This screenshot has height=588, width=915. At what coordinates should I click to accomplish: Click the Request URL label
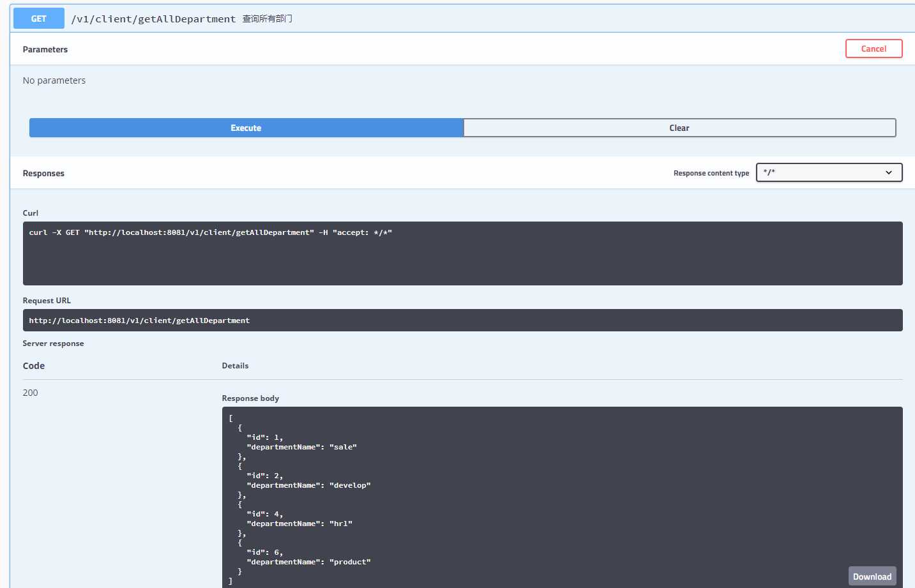pos(47,301)
